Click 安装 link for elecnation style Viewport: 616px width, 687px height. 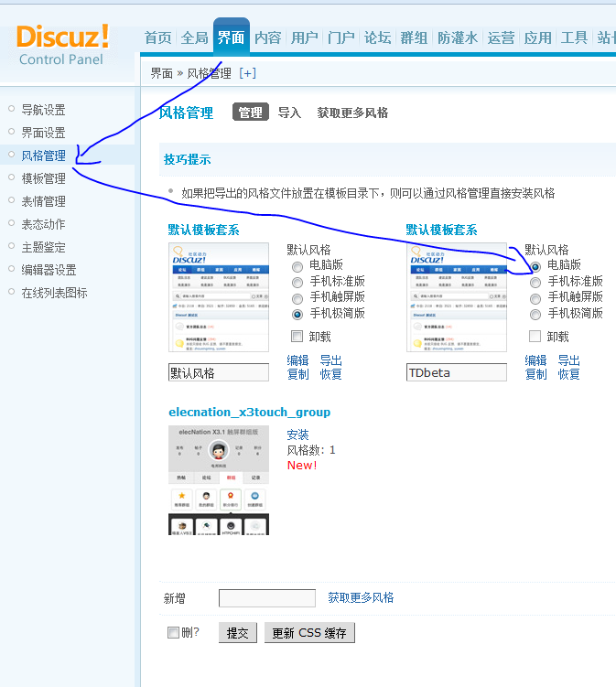coord(297,435)
